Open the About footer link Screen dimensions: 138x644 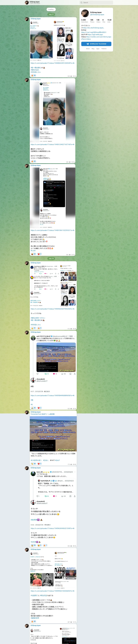click(x=88, y=49)
